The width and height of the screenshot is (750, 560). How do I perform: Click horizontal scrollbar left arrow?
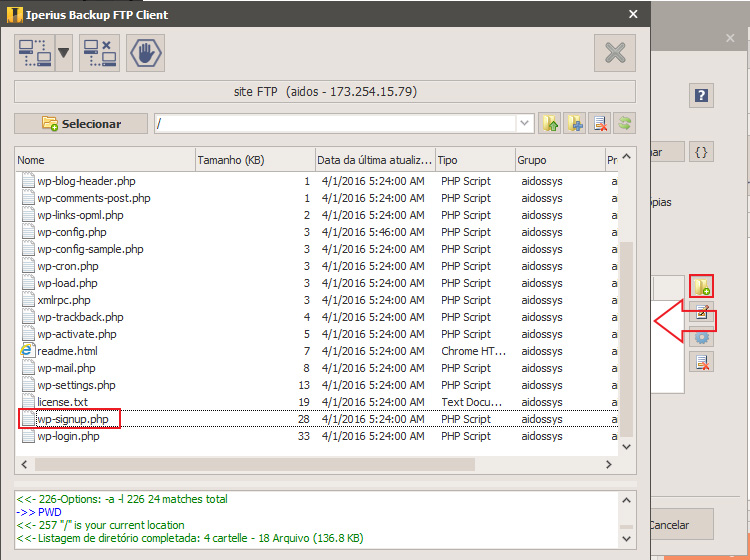(24, 464)
